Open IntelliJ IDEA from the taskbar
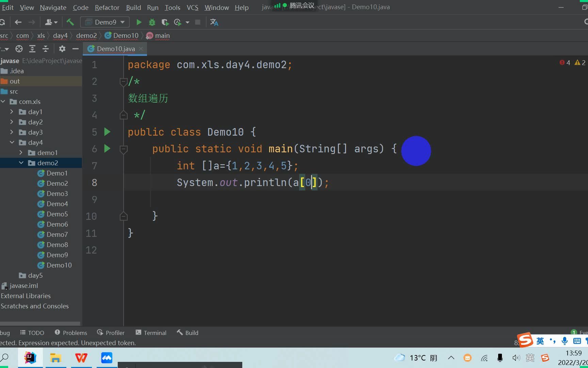Image resolution: width=588 pixels, height=368 pixels. tap(30, 358)
